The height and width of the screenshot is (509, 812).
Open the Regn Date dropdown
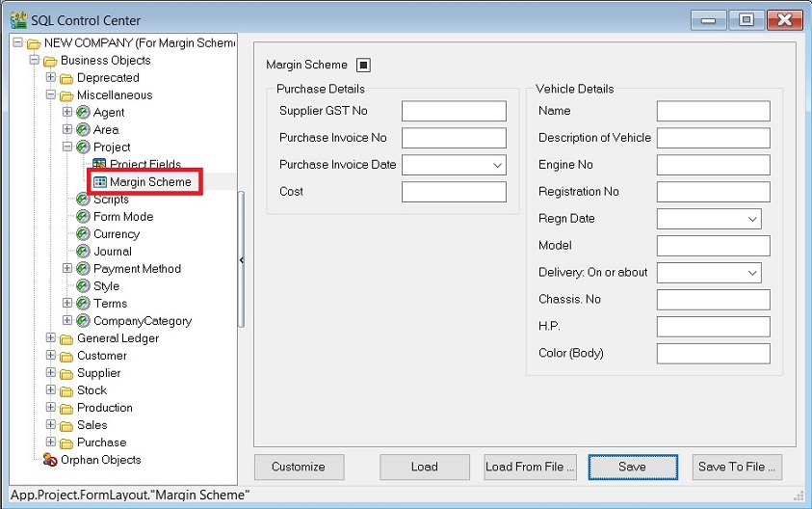752,219
